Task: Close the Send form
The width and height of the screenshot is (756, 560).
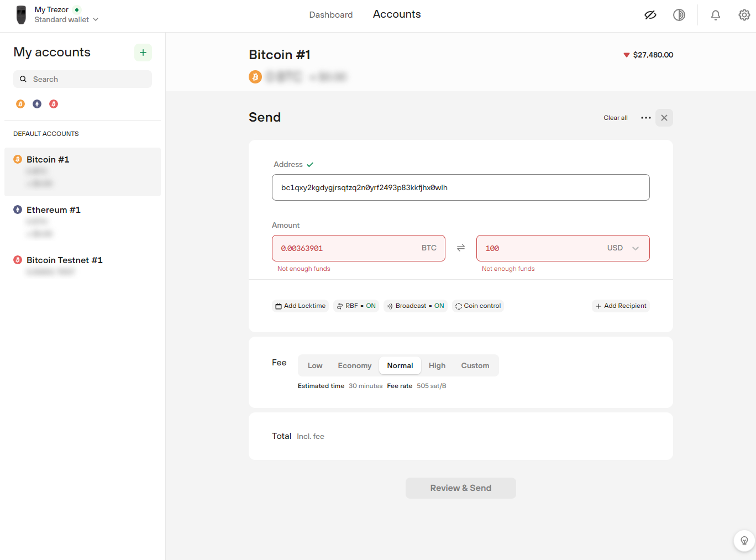Action: point(664,118)
